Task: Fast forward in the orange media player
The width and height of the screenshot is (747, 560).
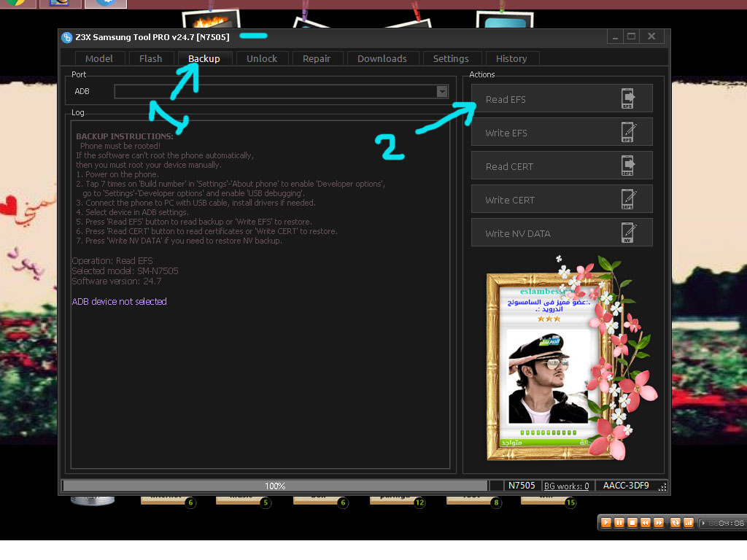Action: [659, 522]
